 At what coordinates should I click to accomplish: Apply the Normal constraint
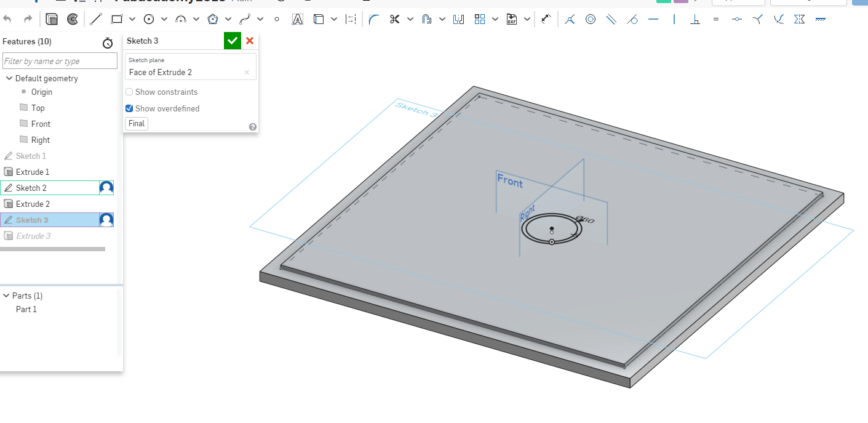[x=758, y=19]
